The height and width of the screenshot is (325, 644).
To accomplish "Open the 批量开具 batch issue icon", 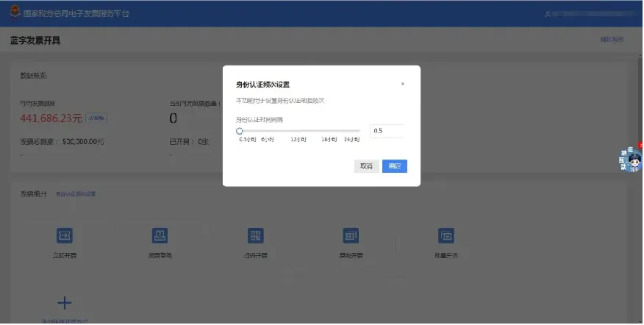I will pos(446,235).
